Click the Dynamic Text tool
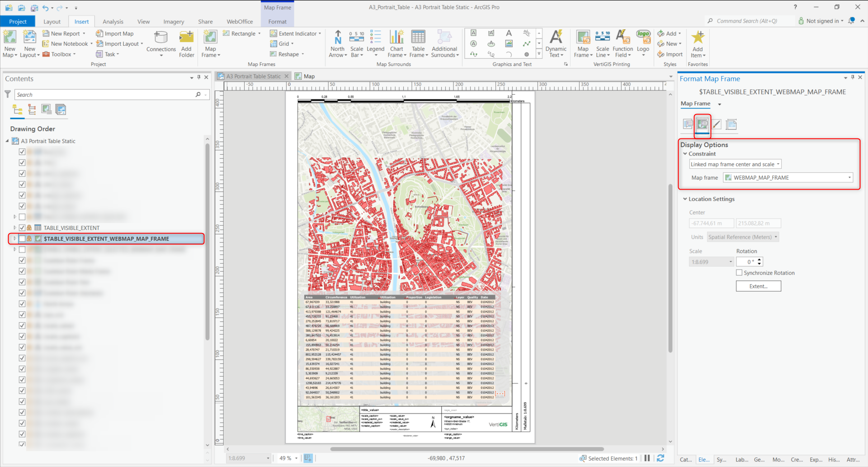 tap(556, 37)
